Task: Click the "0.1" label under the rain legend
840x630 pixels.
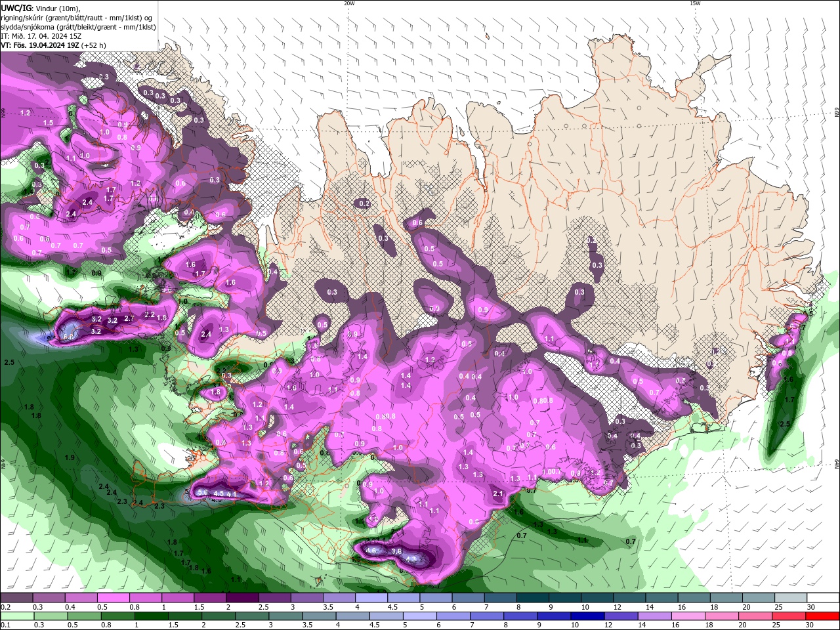Action: pos(5,625)
